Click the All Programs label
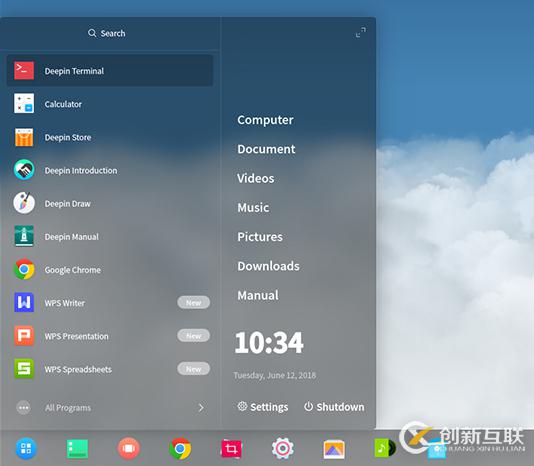The image size is (534, 466). 68,408
